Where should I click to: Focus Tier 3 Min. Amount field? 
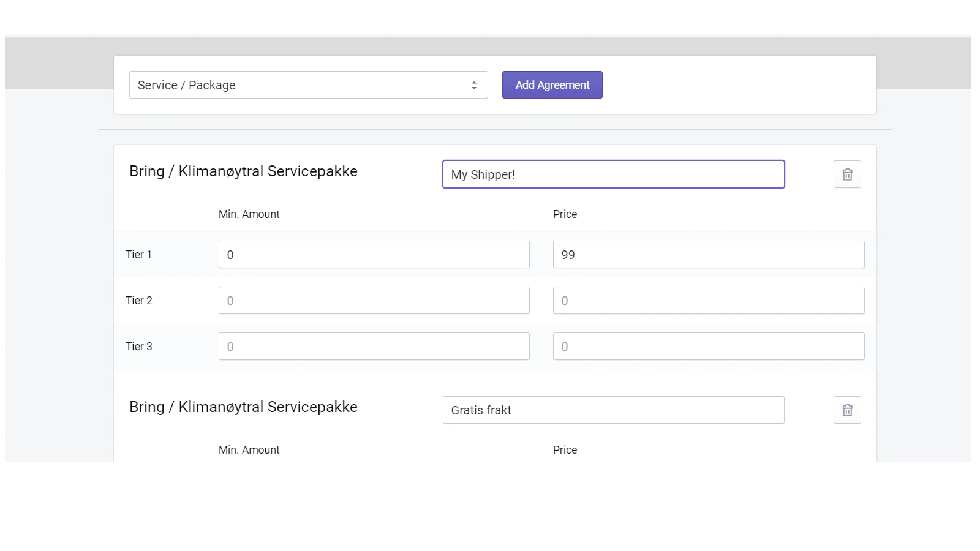pos(374,347)
